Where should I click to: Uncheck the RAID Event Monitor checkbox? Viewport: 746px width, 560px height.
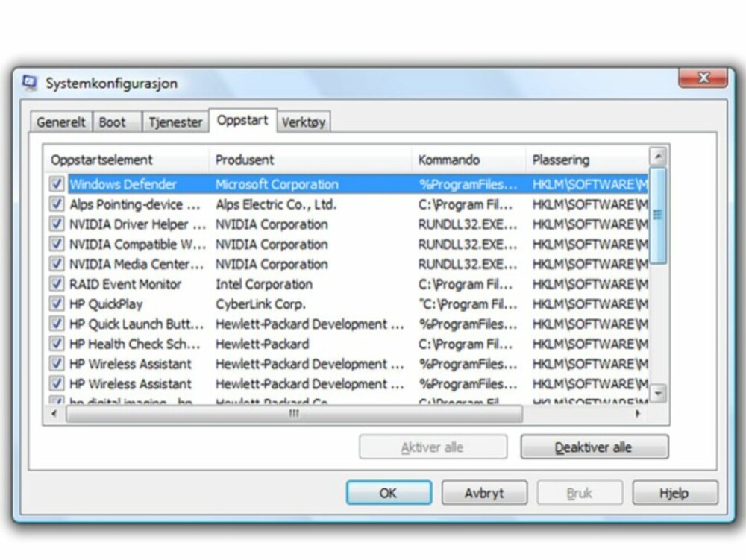pos(57,284)
